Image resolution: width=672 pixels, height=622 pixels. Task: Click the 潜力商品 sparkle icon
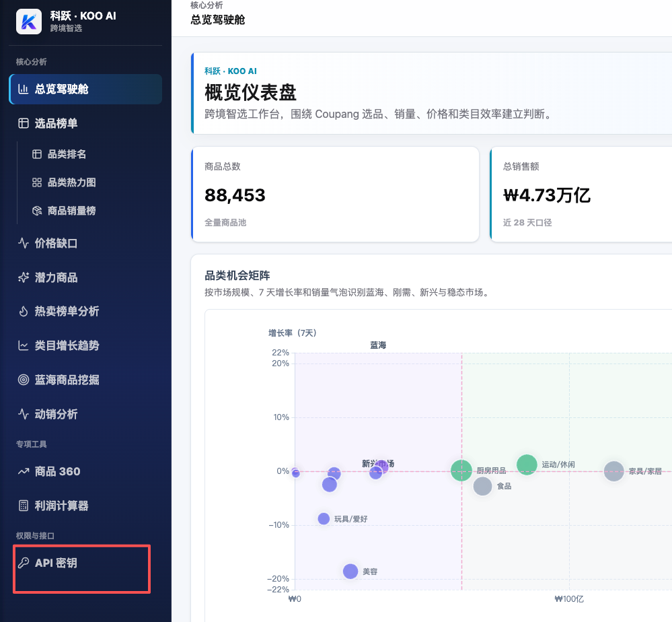pyautogui.click(x=23, y=277)
